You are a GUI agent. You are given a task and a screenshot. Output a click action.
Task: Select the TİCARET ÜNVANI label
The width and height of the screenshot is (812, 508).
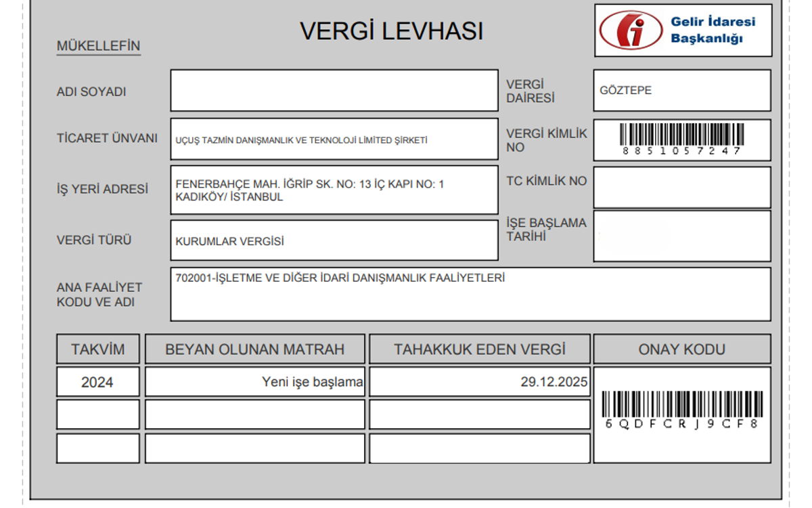107,138
